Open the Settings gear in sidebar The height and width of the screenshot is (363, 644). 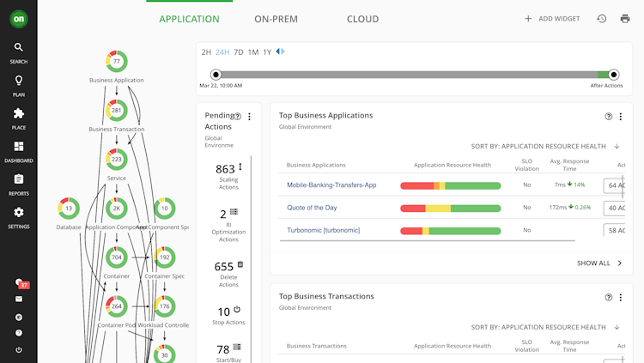[18, 212]
